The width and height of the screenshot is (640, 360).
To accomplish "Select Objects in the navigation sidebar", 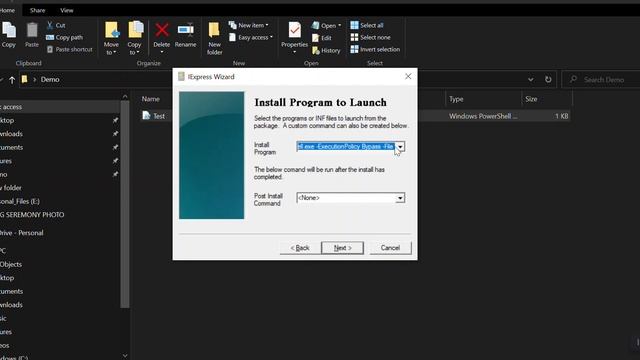I will (11, 264).
